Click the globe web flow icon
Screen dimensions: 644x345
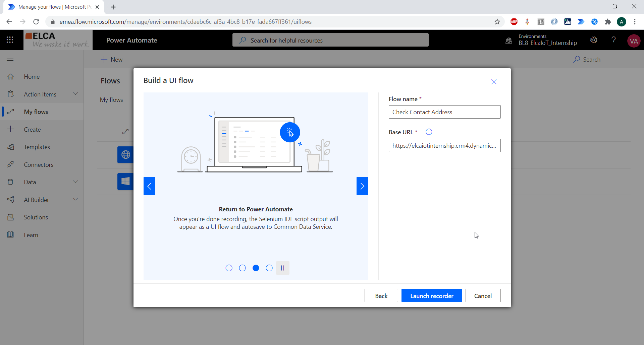coord(125,155)
